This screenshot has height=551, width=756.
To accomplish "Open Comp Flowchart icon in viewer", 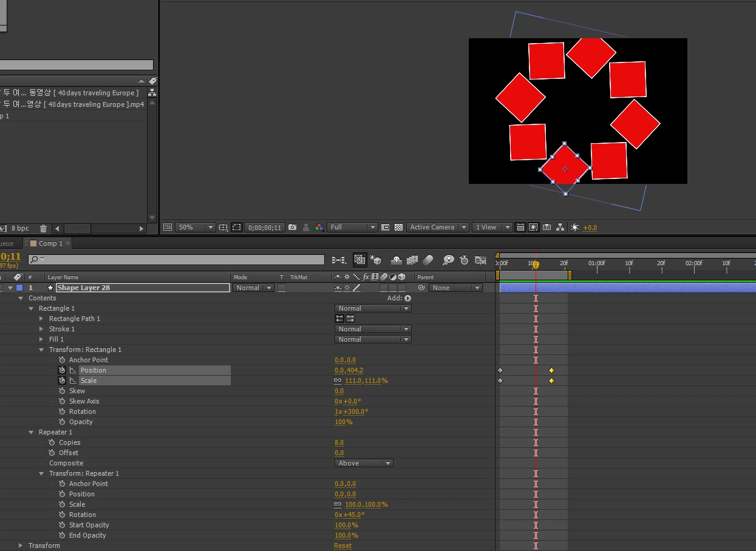I will tap(560, 228).
